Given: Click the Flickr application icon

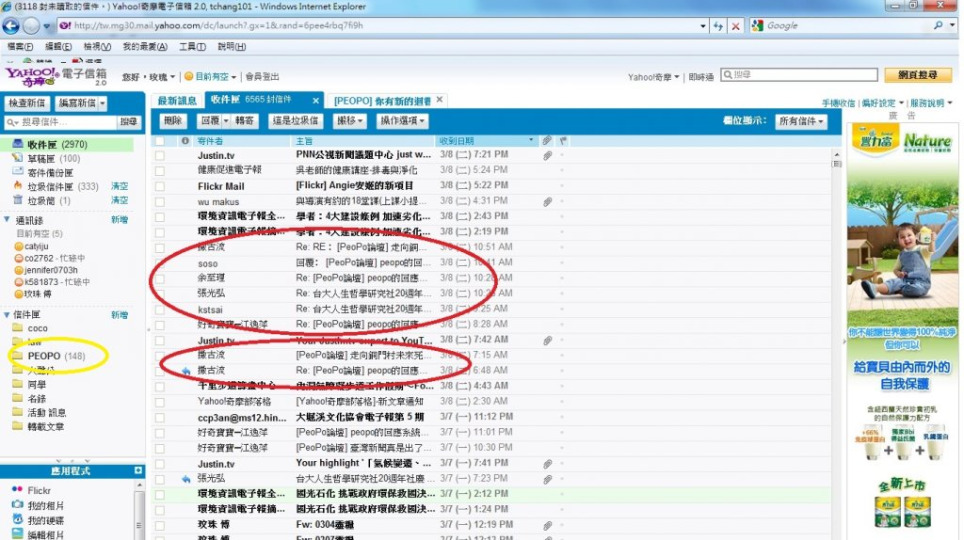Looking at the screenshot, I should [x=17, y=490].
